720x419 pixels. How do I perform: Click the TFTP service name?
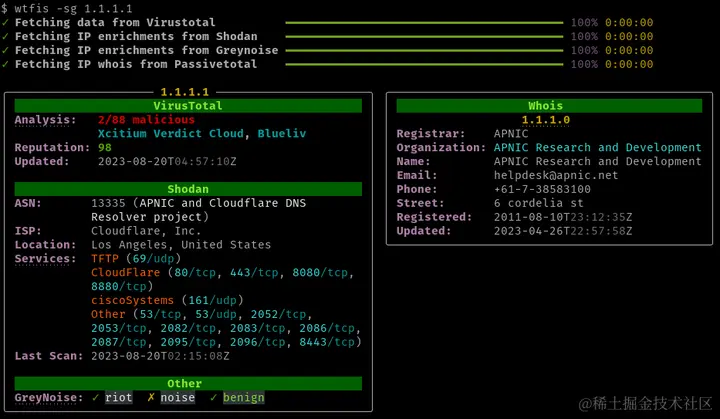105,258
